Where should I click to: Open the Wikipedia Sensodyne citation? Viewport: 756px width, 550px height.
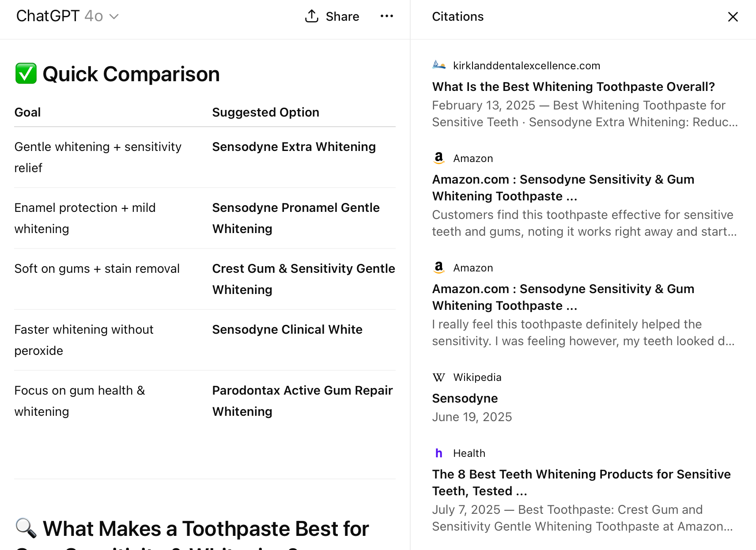pos(465,399)
